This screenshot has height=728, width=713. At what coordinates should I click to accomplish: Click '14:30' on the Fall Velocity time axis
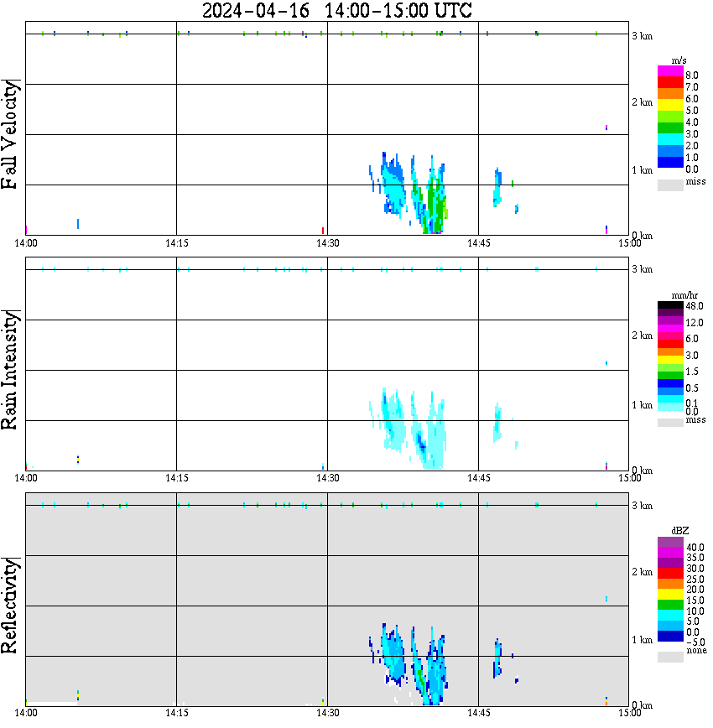coord(327,243)
